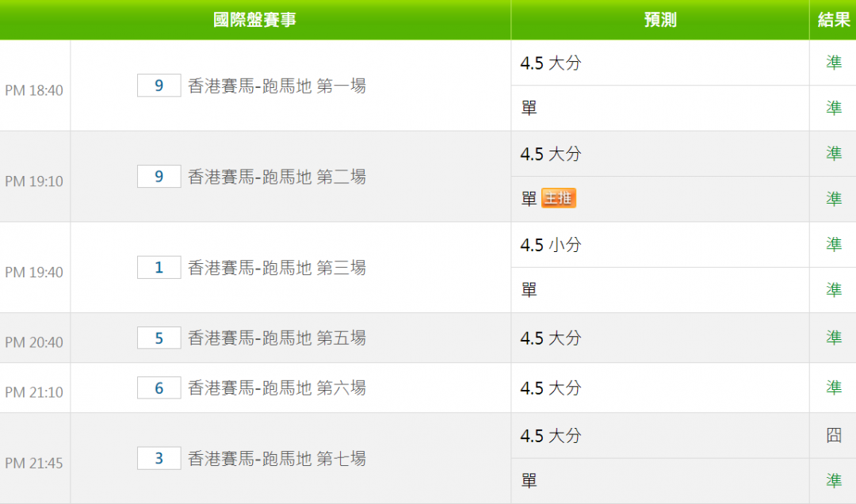Click 準 result for 第二場 4.5 大分
Viewport: 856px width, 504px height.
pos(834,154)
